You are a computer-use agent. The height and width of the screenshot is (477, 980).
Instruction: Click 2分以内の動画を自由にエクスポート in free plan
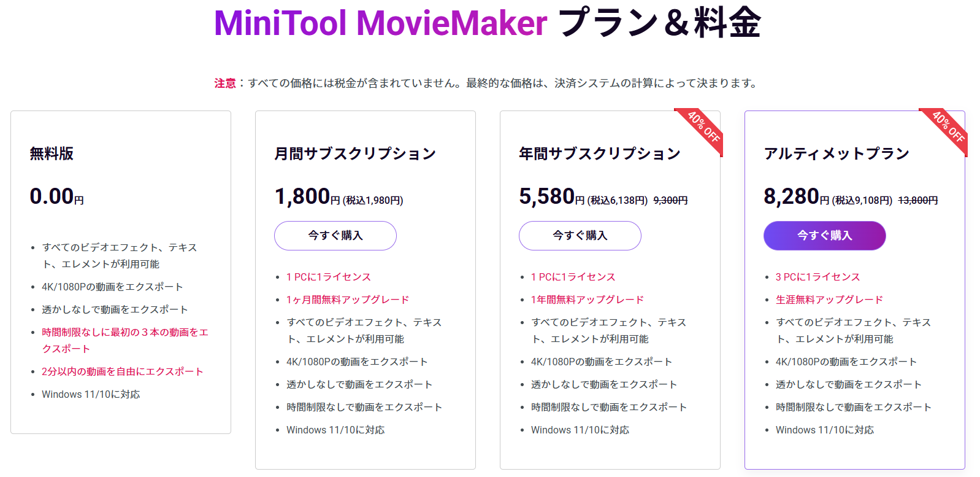pyautogui.click(x=122, y=371)
